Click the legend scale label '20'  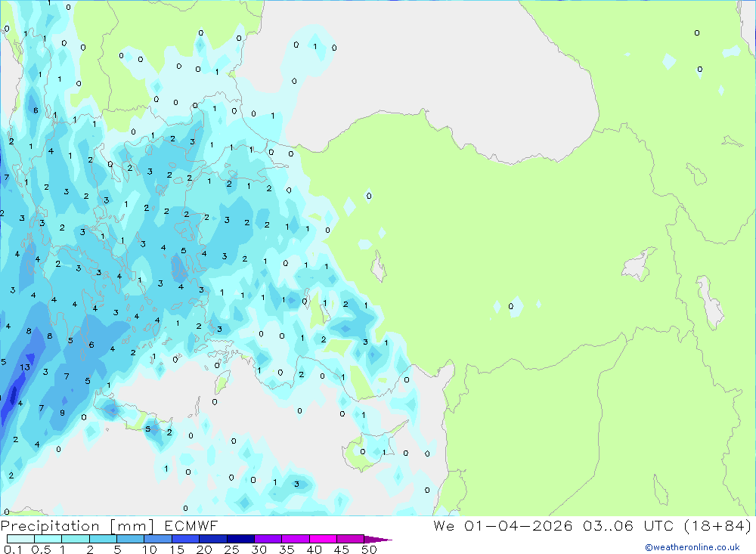point(204,549)
